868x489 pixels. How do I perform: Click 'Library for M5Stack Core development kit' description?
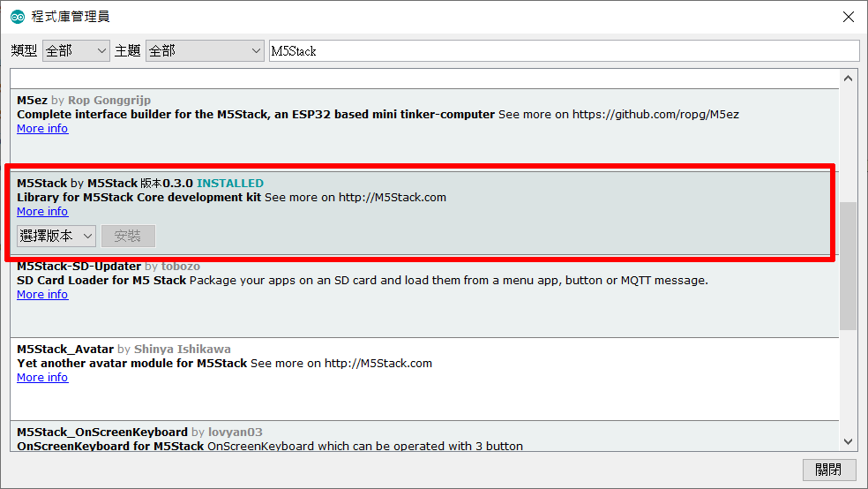pyautogui.click(x=139, y=198)
